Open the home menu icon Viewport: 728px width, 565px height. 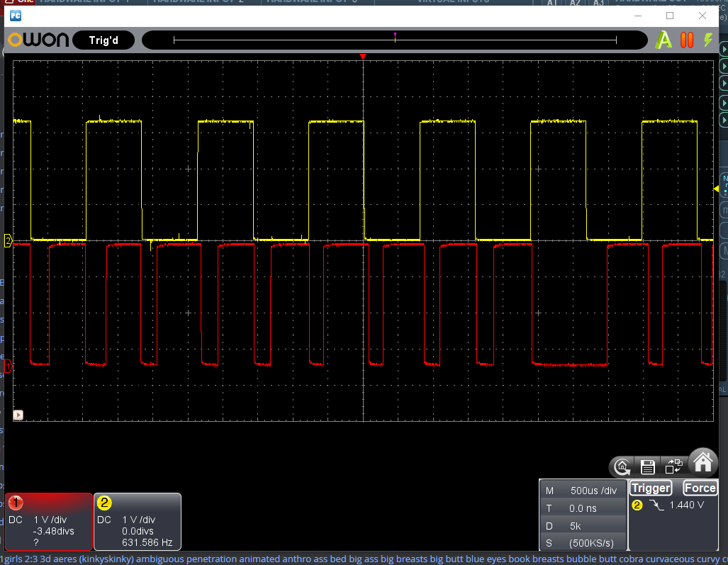coord(702,461)
